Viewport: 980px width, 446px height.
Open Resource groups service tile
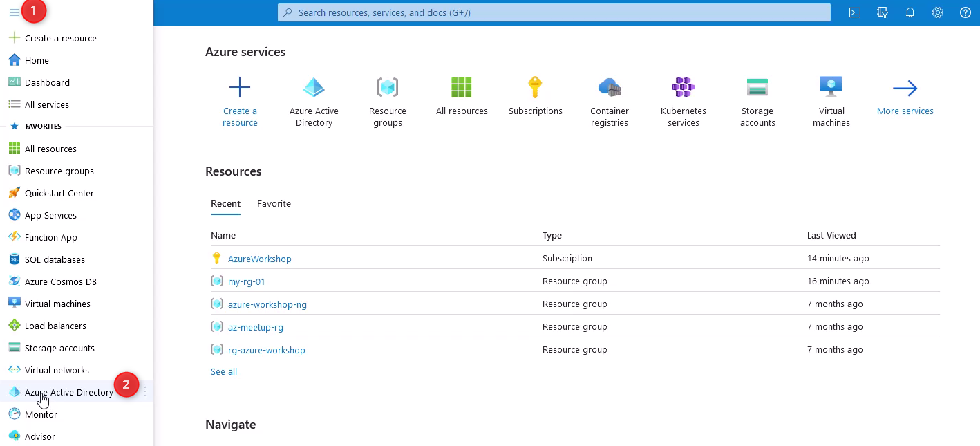pos(388,102)
